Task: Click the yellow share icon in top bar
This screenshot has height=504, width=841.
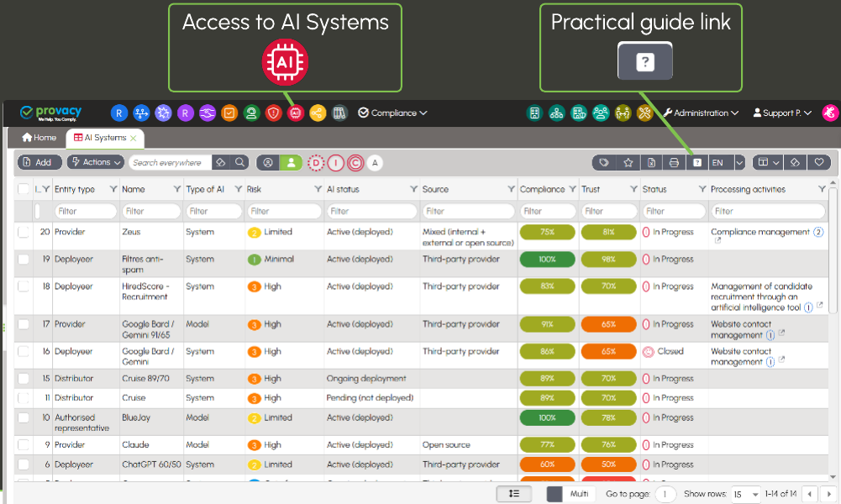Action: click(x=318, y=113)
